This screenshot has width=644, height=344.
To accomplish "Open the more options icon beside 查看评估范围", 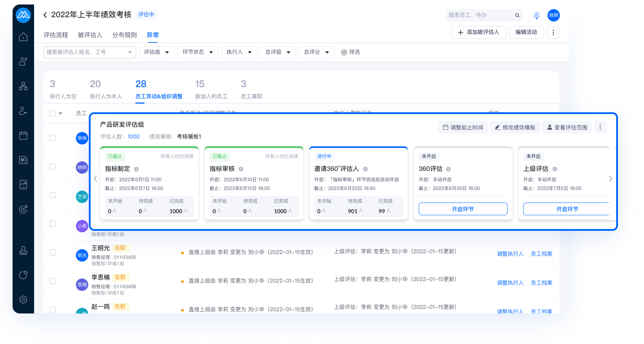I will point(600,127).
